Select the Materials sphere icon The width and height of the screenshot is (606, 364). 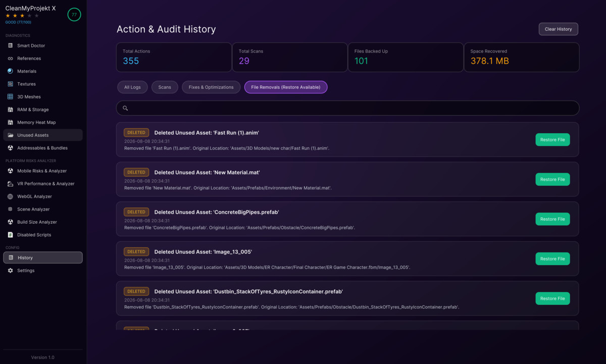click(11, 71)
